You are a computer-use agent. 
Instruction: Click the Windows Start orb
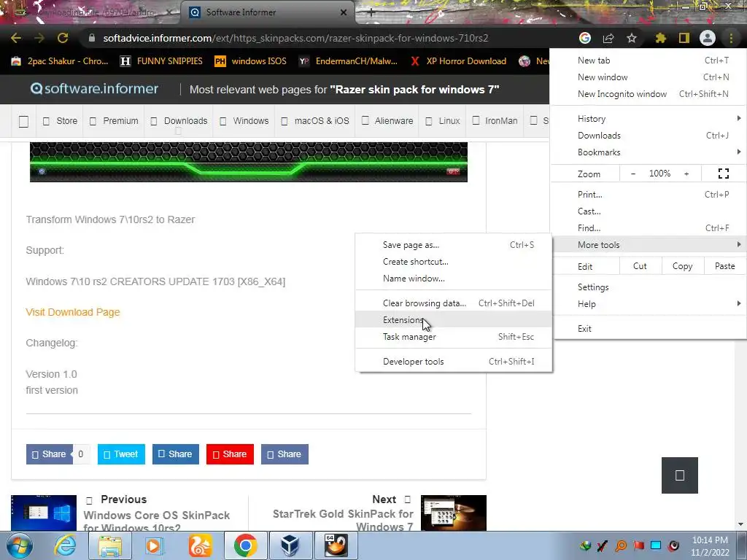[19, 545]
